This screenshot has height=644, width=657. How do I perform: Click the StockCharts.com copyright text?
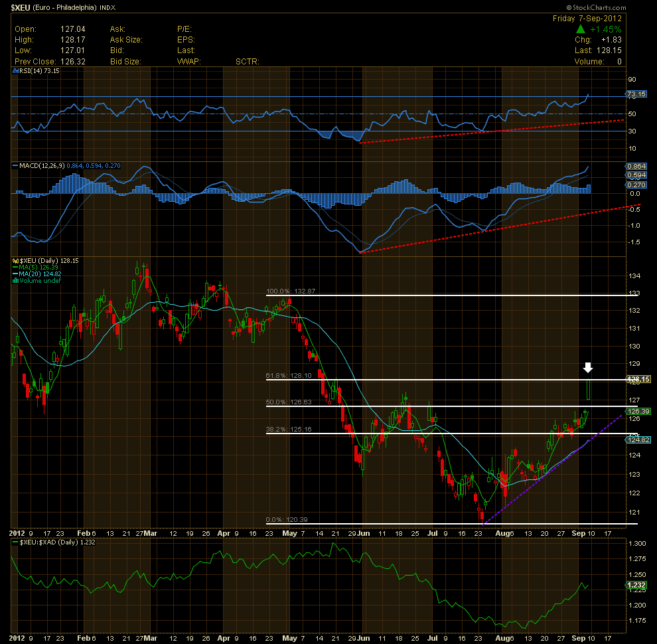click(596, 7)
